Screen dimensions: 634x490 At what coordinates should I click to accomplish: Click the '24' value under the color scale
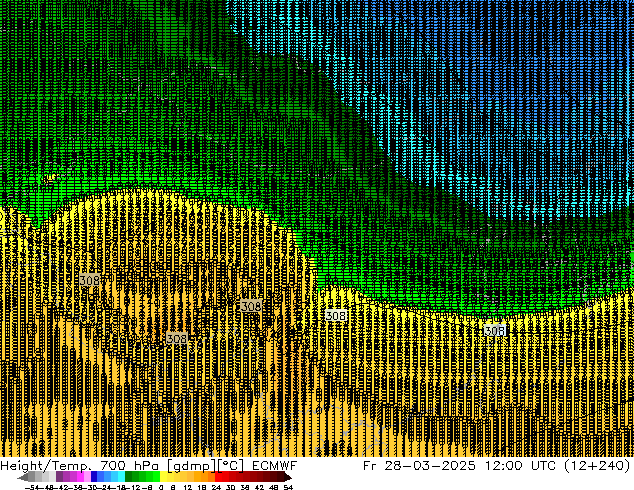[216, 487]
